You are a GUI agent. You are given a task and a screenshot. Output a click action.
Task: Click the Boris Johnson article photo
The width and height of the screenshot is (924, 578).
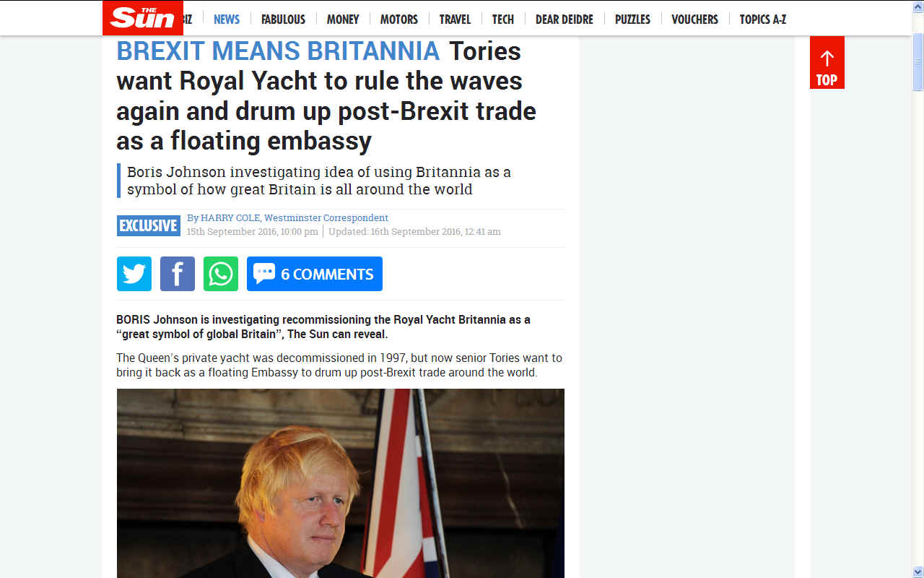tap(341, 483)
